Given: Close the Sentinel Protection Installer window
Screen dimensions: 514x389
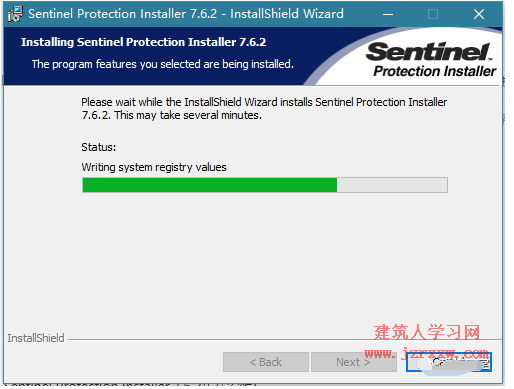Looking at the screenshot, I should point(479,14).
